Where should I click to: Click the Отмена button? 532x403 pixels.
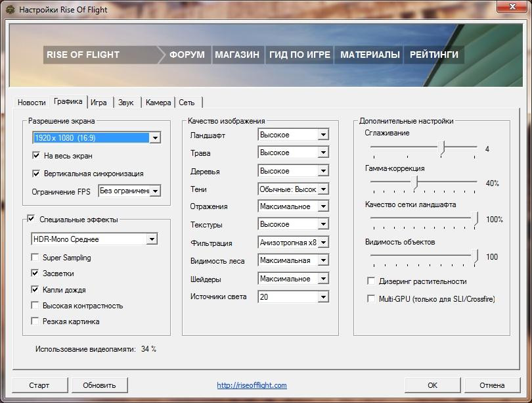point(492,385)
